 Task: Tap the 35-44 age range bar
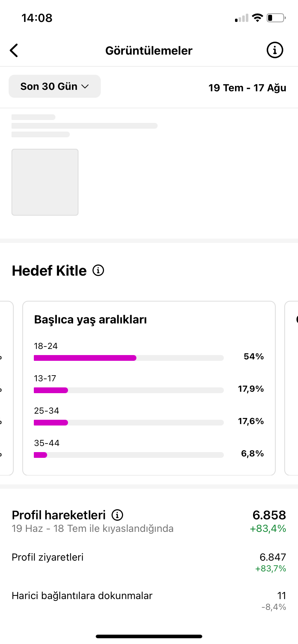(129, 455)
